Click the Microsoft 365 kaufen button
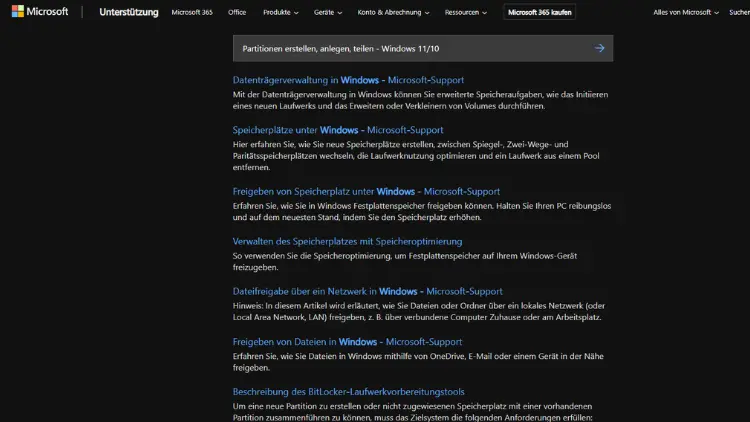750x422 pixels. coord(540,12)
